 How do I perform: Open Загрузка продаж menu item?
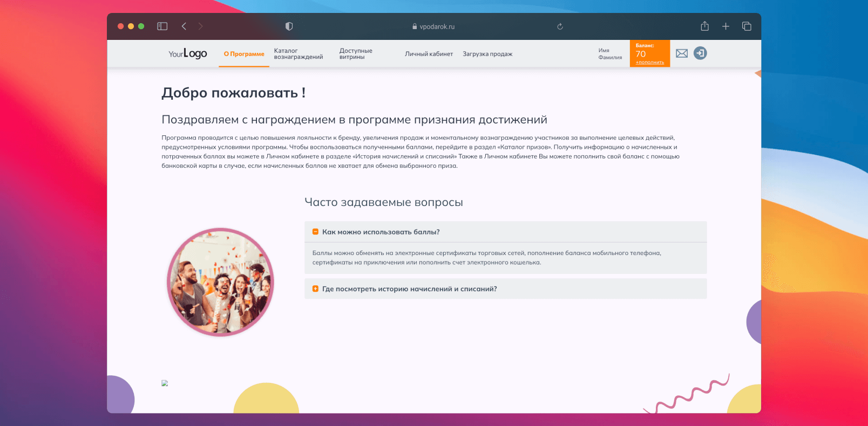[x=487, y=54]
